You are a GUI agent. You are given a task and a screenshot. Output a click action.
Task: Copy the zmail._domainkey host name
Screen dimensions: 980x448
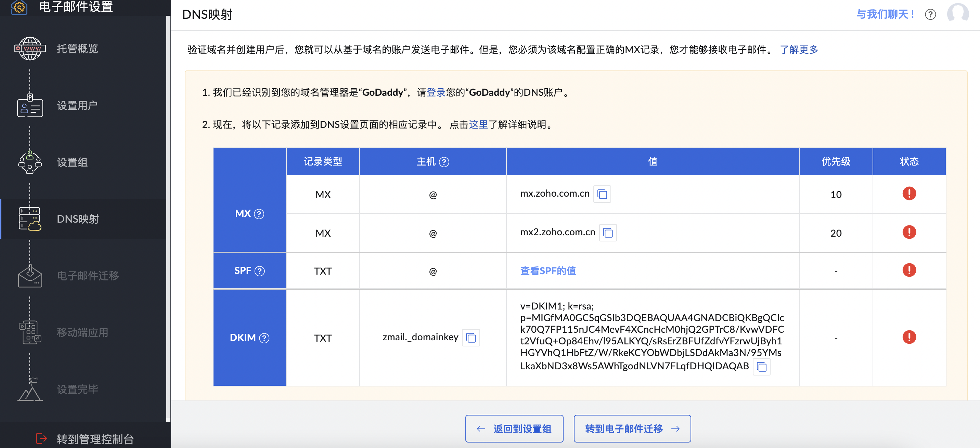click(470, 338)
